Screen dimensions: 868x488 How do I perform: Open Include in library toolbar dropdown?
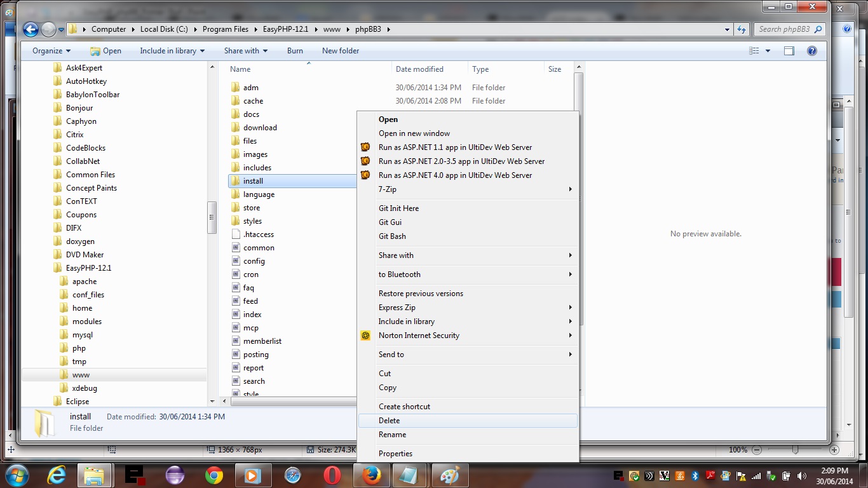pyautogui.click(x=172, y=51)
